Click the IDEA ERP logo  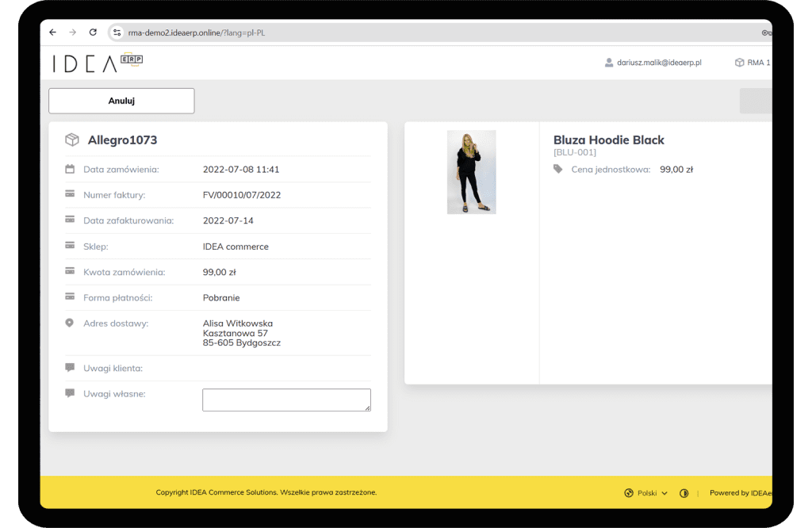98,63
